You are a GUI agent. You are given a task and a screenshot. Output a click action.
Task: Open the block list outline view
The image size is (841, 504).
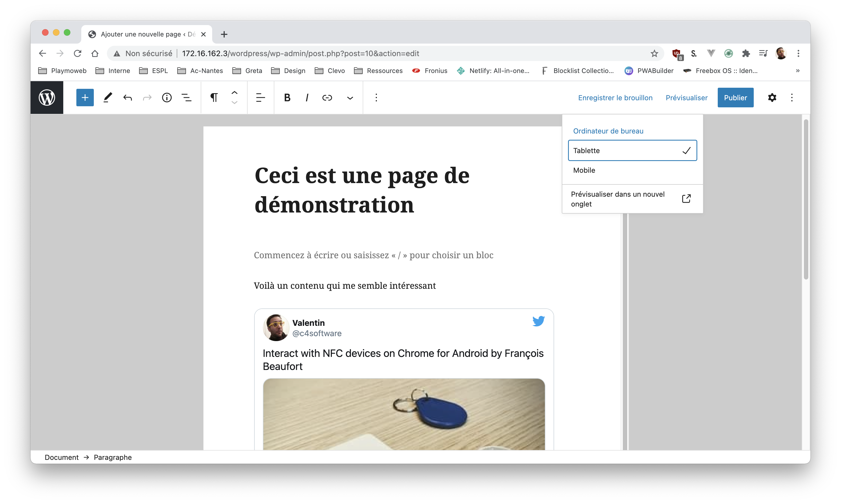186,98
